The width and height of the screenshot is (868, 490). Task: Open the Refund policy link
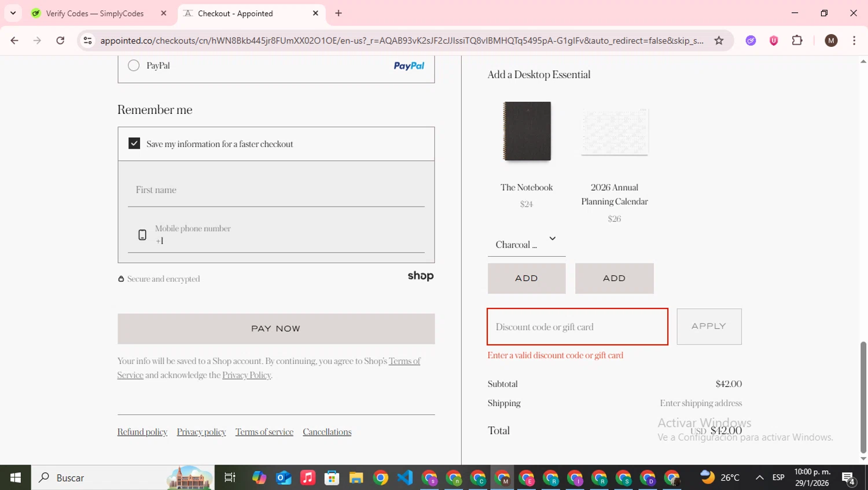tap(142, 432)
